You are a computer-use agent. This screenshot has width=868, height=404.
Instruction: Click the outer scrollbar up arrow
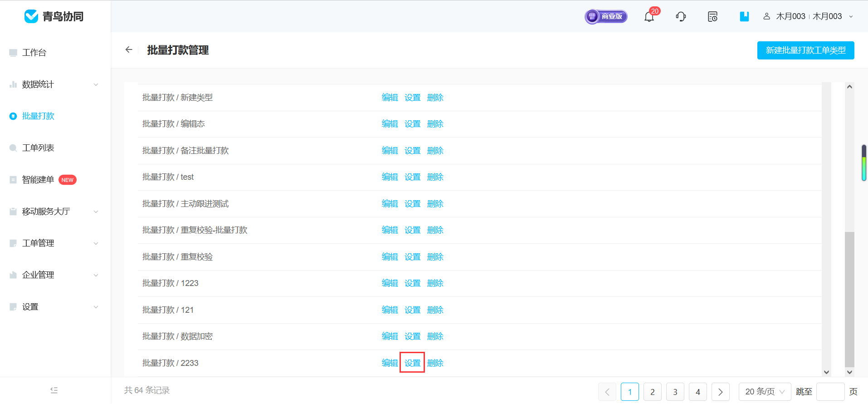[x=849, y=86]
